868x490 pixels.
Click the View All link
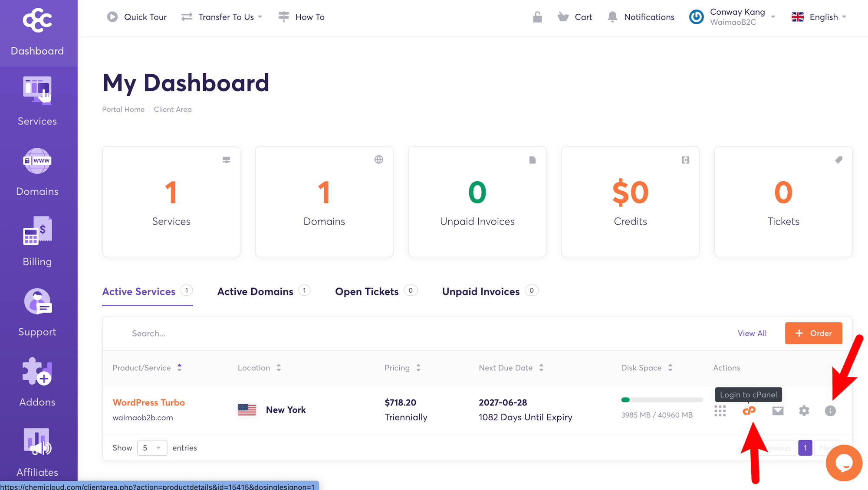tap(752, 333)
